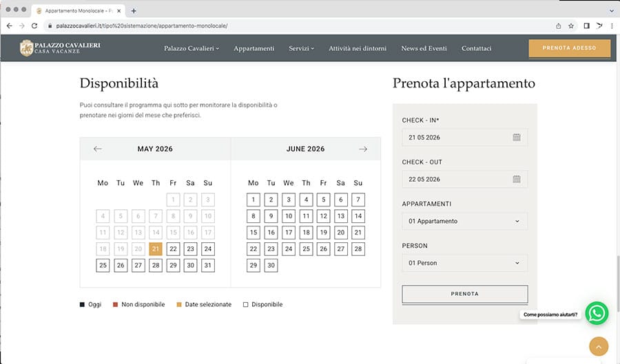Open the Contattaci page

tap(477, 48)
